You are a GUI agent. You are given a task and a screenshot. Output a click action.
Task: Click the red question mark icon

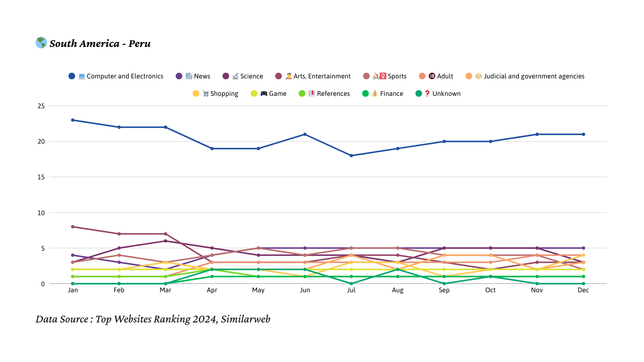(427, 94)
